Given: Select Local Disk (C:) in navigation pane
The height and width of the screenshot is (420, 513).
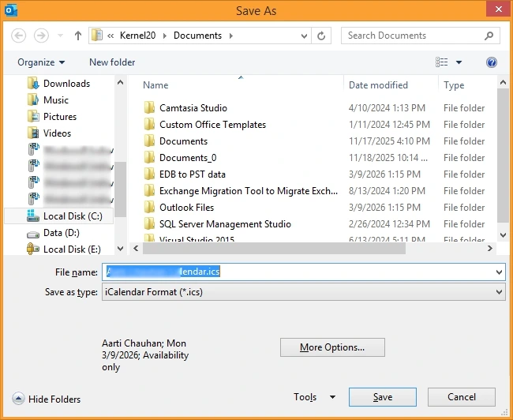Looking at the screenshot, I should (x=73, y=216).
